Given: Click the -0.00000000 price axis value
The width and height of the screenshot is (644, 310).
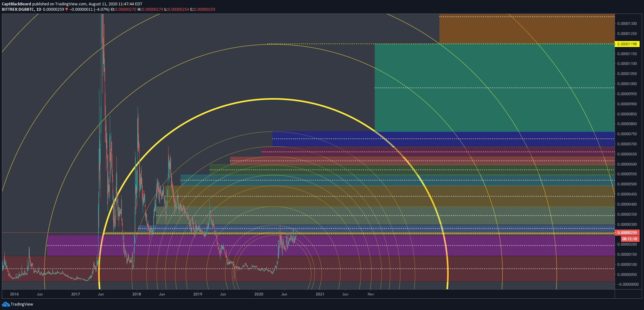Looking at the screenshot, I should (627, 284).
